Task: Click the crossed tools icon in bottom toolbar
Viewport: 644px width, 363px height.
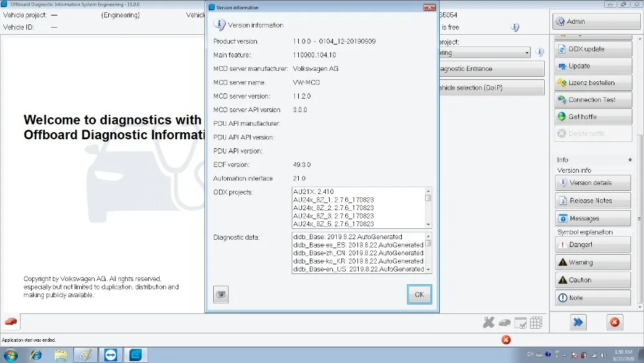Action: [x=489, y=323]
